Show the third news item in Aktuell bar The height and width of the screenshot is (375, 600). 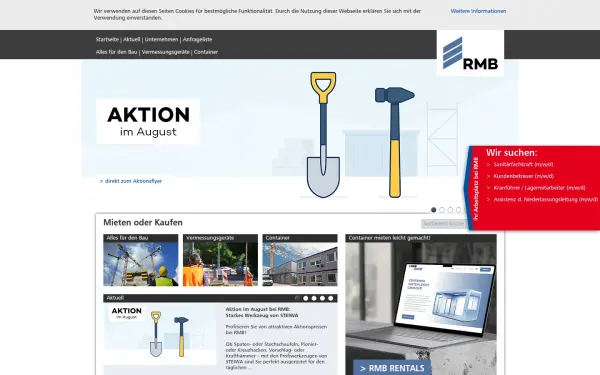[x=314, y=298]
